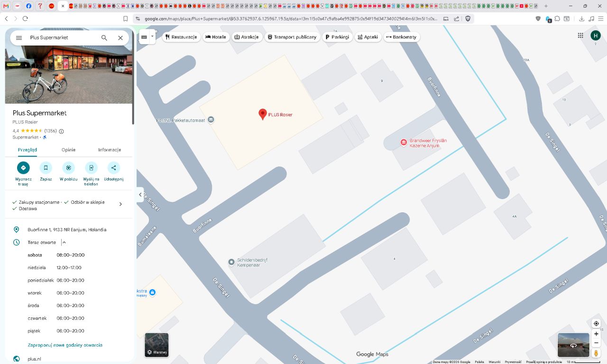This screenshot has width=607, height=364.
Task: Open the Google apps grid icon
Action: (580, 36)
